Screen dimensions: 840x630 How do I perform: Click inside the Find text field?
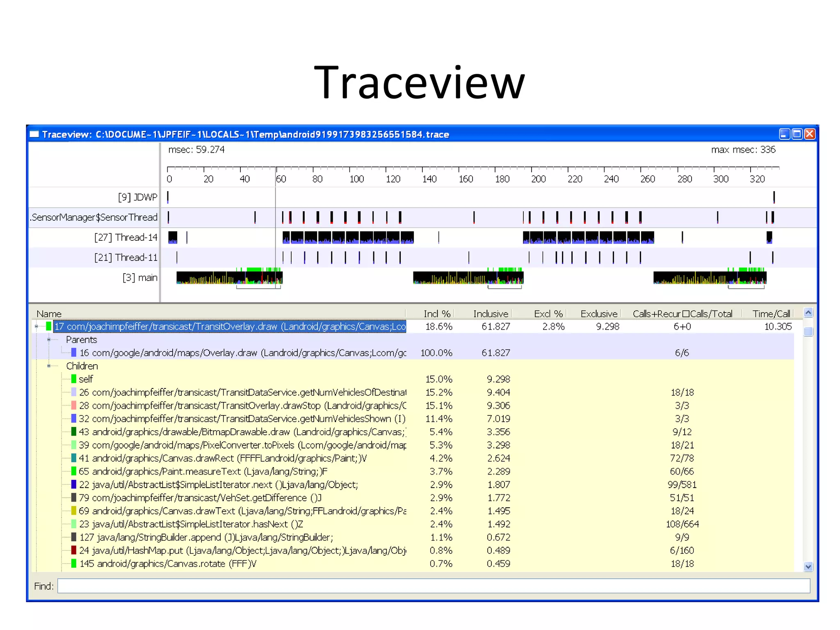click(434, 586)
